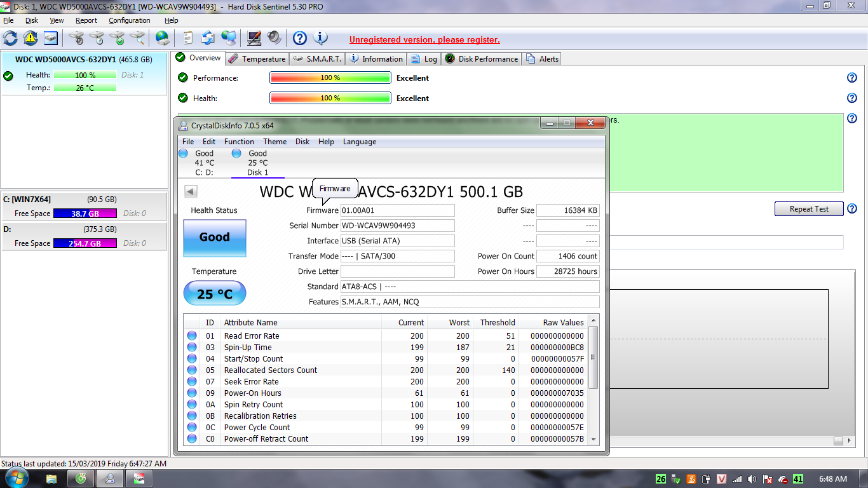868x488 pixels.
Task: Select WDC WD5000AVCS-632DY1 disk in left panel
Action: (84, 74)
